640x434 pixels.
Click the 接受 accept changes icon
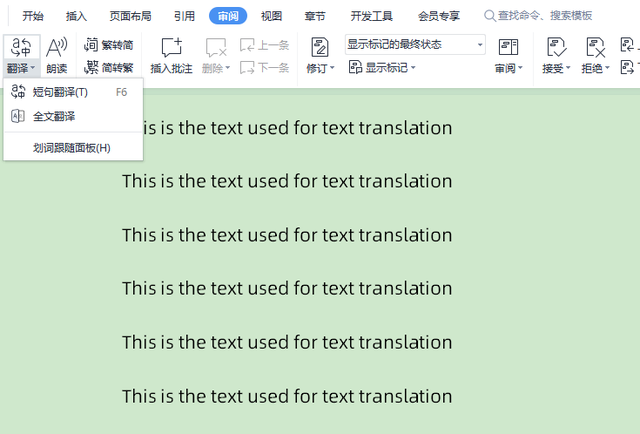[556, 47]
